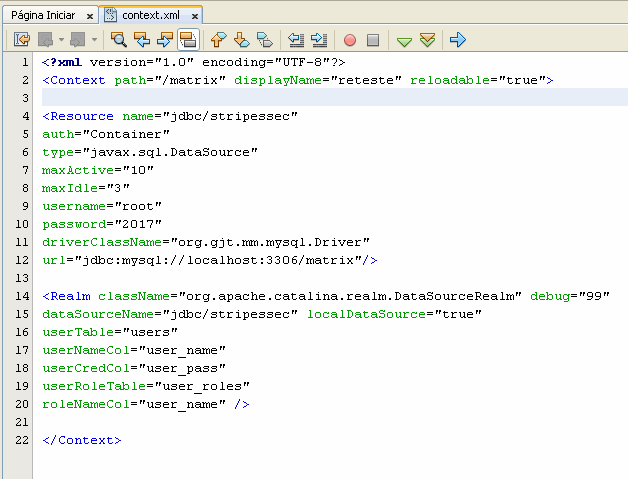Go to Next Bookmark icon
The height and width of the screenshot is (479, 628).
pyautogui.click(x=242, y=40)
